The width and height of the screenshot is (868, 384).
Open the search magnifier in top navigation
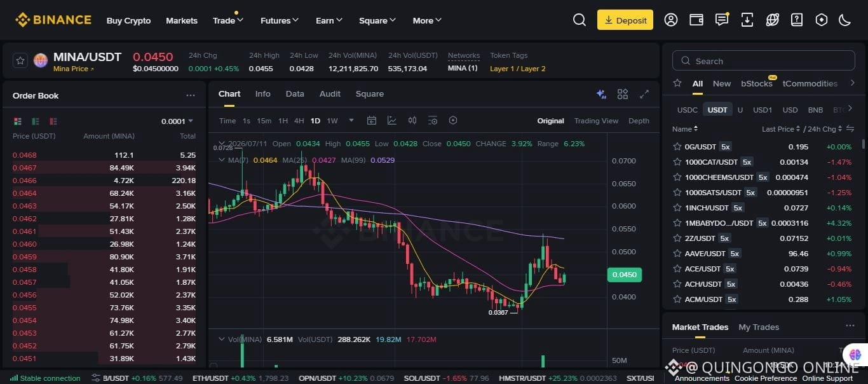pyautogui.click(x=580, y=20)
